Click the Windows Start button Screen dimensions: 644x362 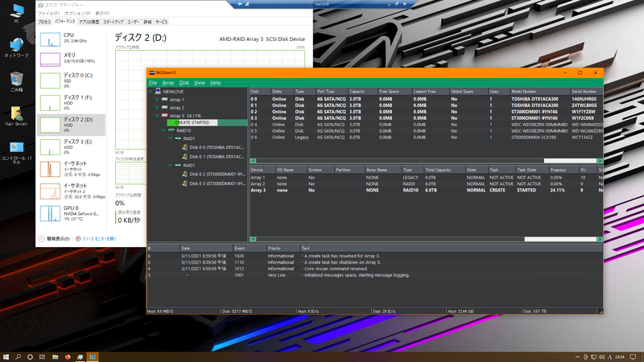[x=7, y=356]
